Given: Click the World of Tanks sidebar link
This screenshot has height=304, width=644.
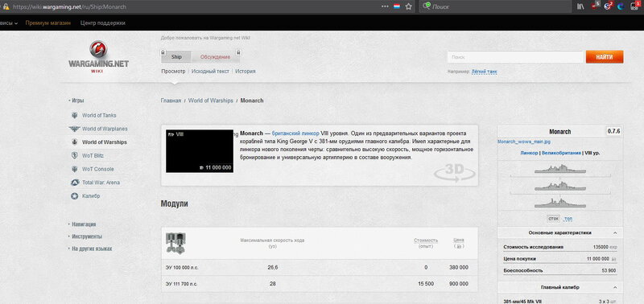Looking at the screenshot, I should tap(99, 115).
